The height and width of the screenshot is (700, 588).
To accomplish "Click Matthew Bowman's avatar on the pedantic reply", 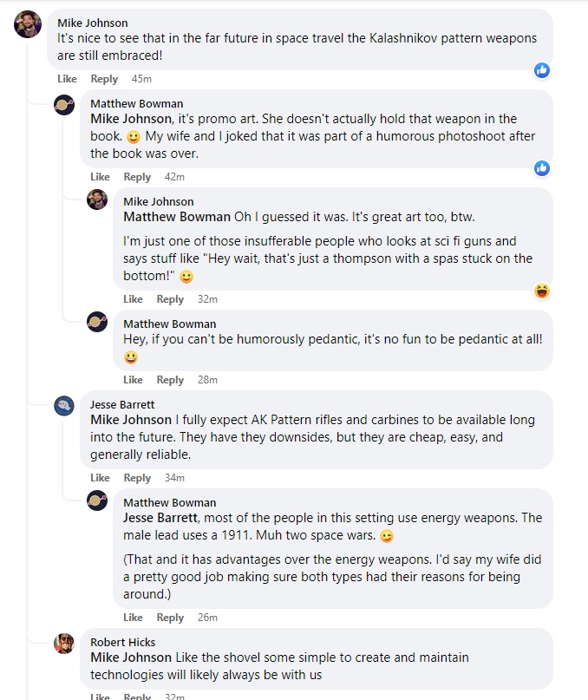I will click(x=97, y=322).
